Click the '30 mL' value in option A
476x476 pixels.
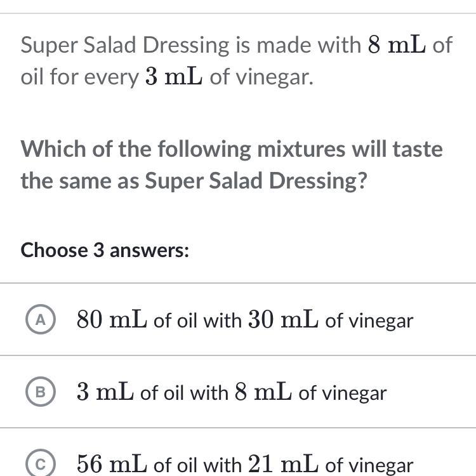(x=283, y=321)
